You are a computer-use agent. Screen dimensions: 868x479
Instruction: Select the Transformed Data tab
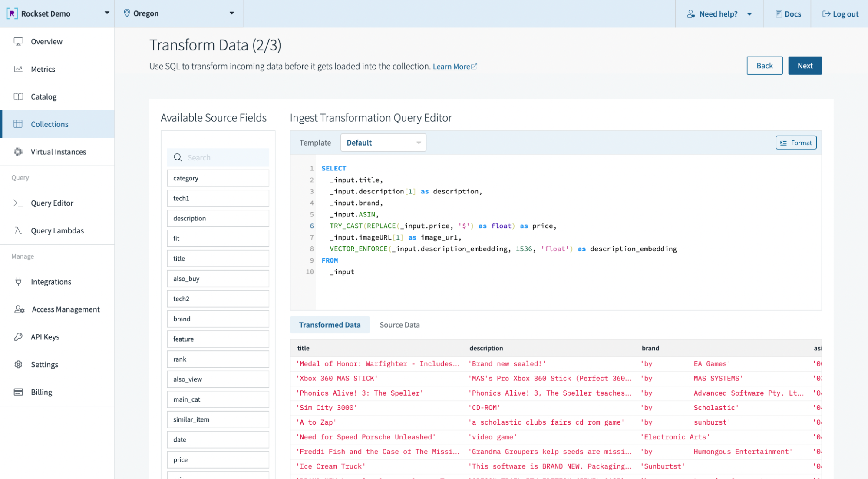[330, 325]
